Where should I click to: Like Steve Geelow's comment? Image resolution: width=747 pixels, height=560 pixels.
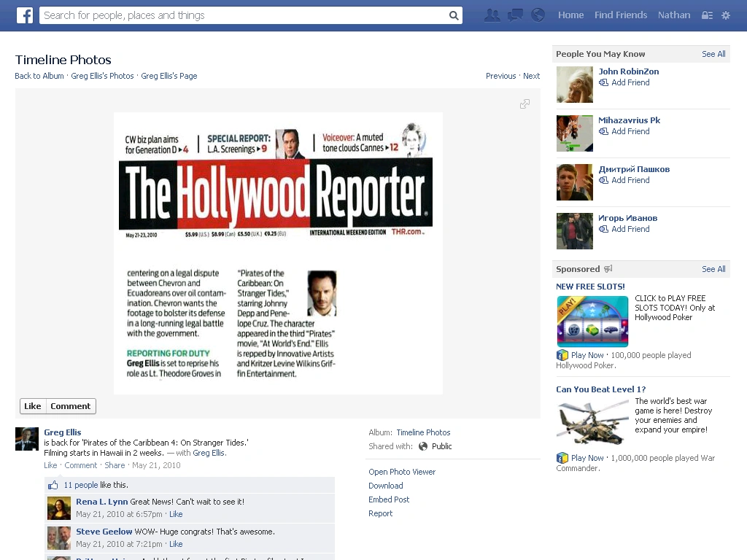coord(176,544)
